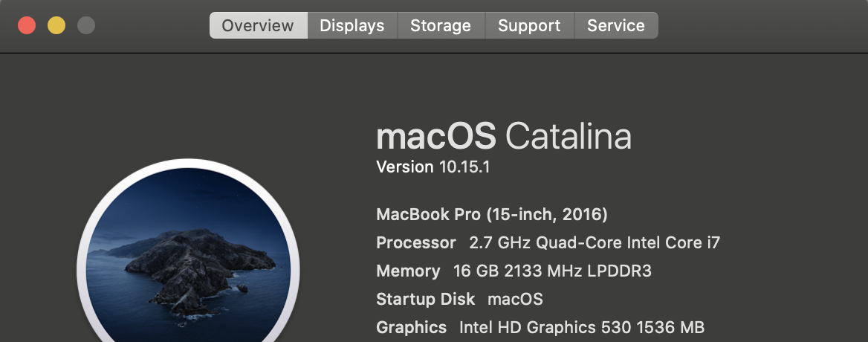This screenshot has width=868, height=342.
Task: Click the macOS Catalina heading
Action: (x=504, y=136)
